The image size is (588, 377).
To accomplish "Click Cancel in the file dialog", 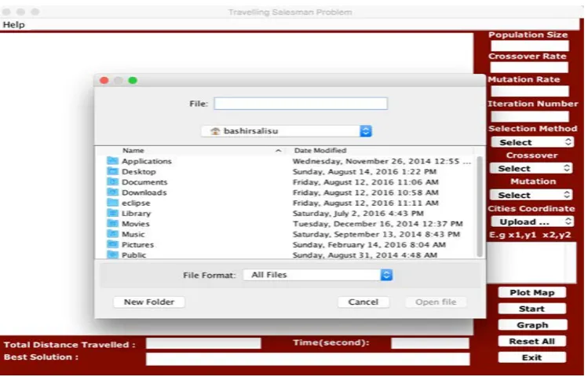I will point(363,302).
